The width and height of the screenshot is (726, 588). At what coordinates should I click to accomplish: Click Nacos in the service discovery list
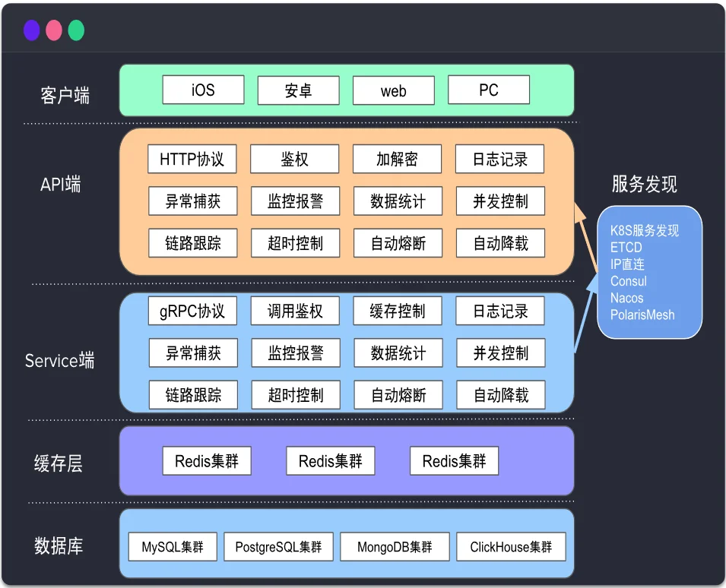627,298
